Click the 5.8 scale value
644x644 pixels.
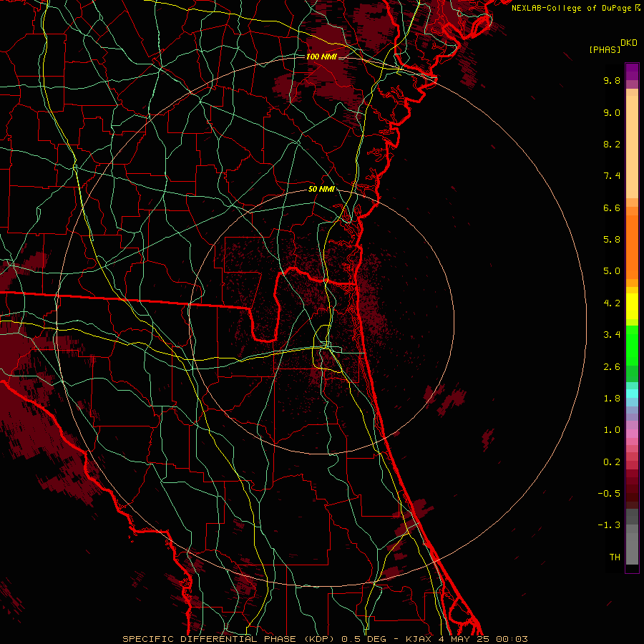coord(612,240)
